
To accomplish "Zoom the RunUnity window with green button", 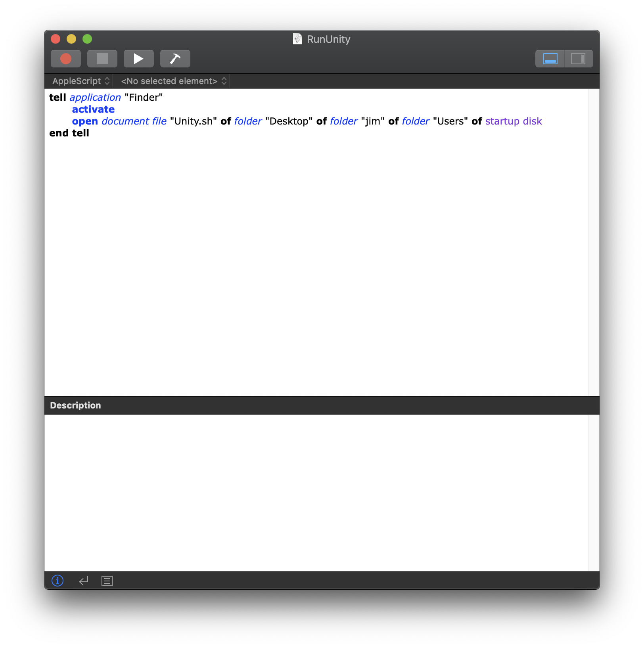I will [x=87, y=39].
